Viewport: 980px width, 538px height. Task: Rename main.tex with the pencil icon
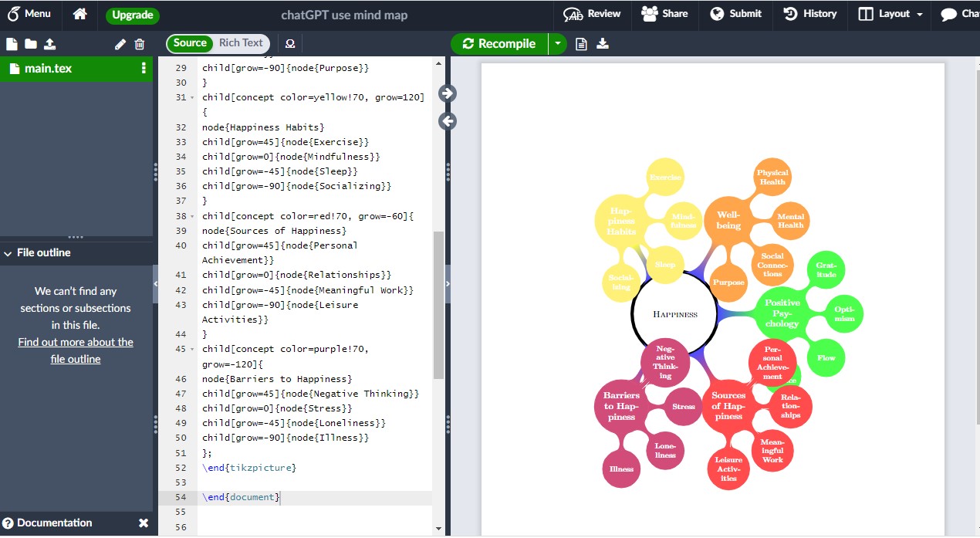(120, 43)
